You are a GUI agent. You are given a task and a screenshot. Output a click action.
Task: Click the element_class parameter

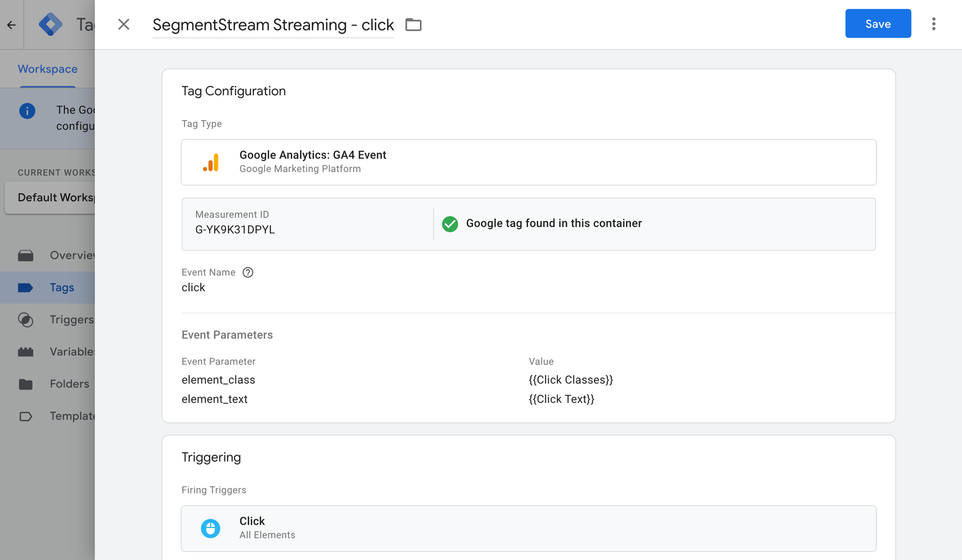click(218, 380)
